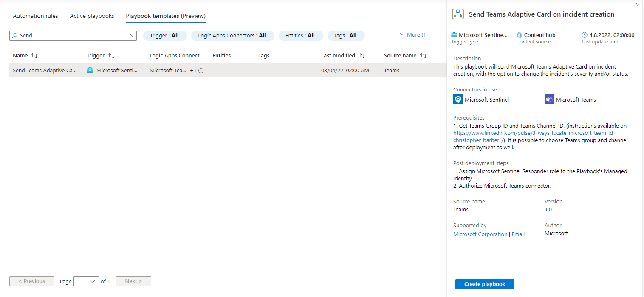The height and width of the screenshot is (297, 644).
Task: Select the Send Teams Adaptive Card row
Action: click(x=228, y=71)
